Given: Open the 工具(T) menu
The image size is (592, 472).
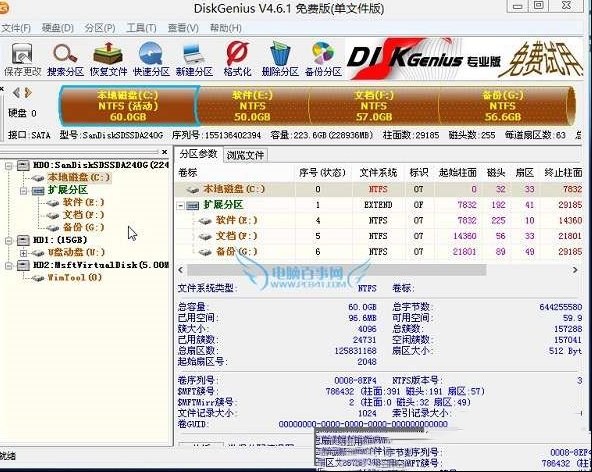Looking at the screenshot, I should (141, 28).
